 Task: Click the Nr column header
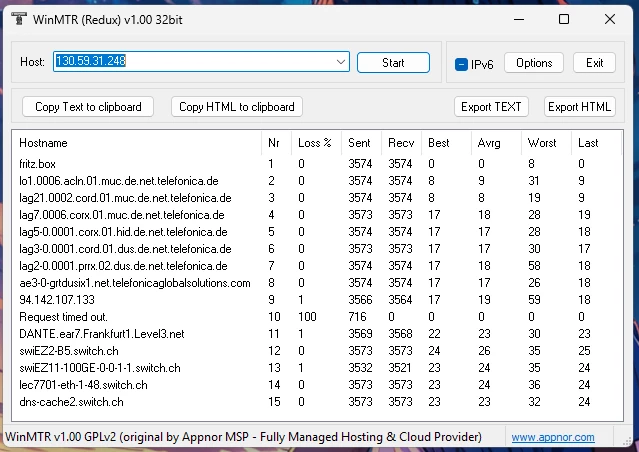pyautogui.click(x=276, y=143)
